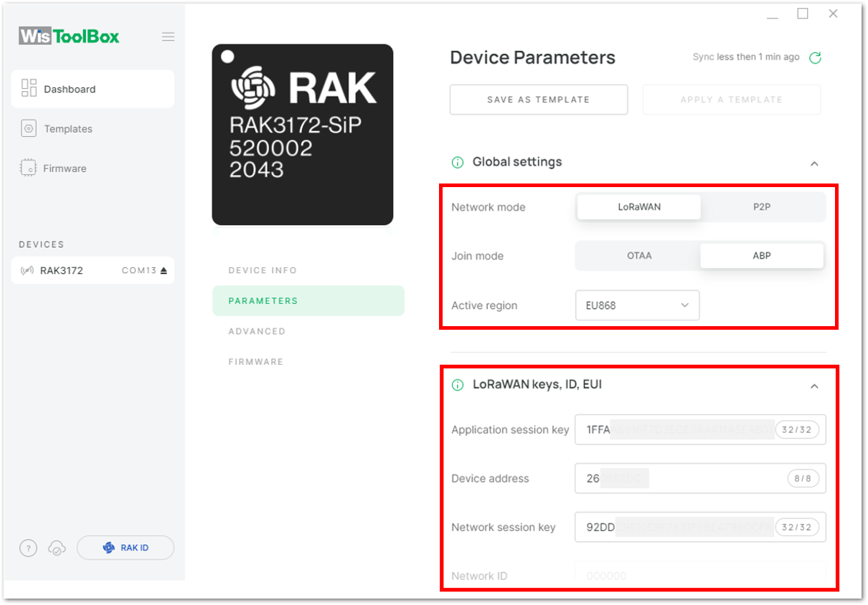Screen dimensions: 868x605
Task: Click the WisToolBox logo
Action: click(70, 36)
